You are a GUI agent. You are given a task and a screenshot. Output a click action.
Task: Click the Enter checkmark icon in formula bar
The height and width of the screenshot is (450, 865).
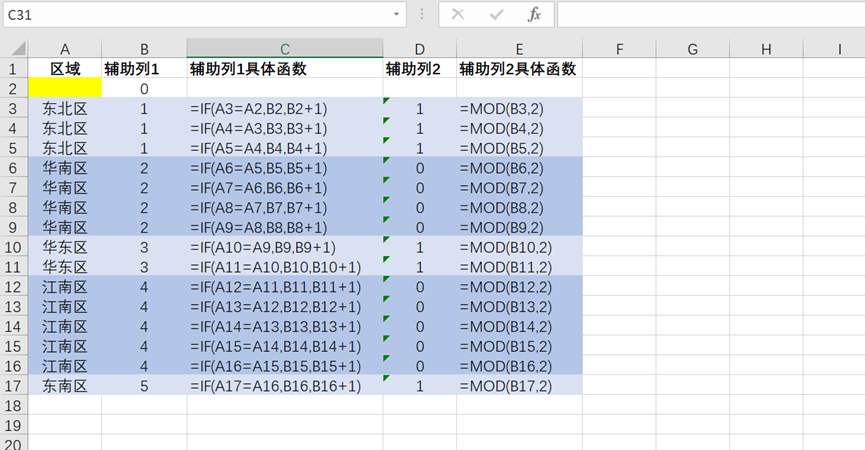[496, 14]
